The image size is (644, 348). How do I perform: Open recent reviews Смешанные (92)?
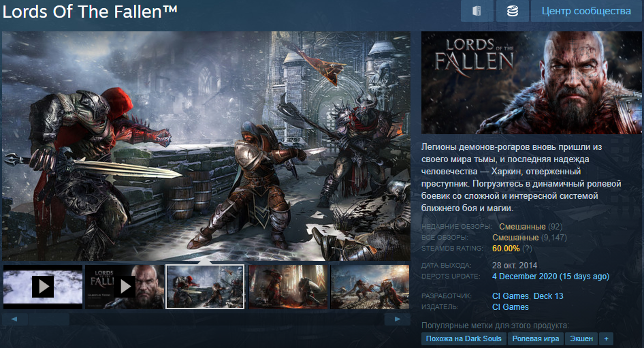530,226
